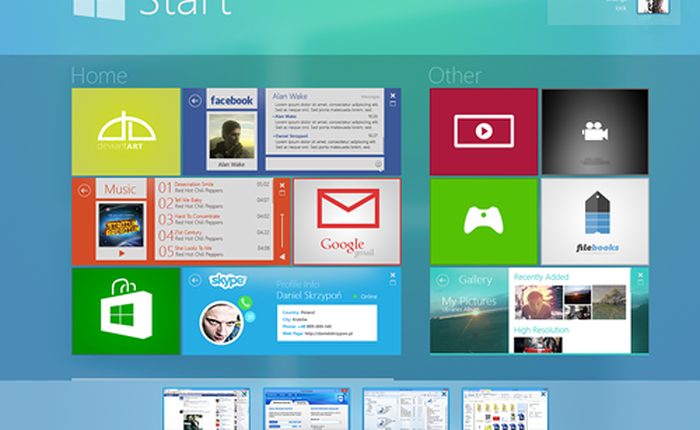Select track 05 in the Music list

click(214, 251)
